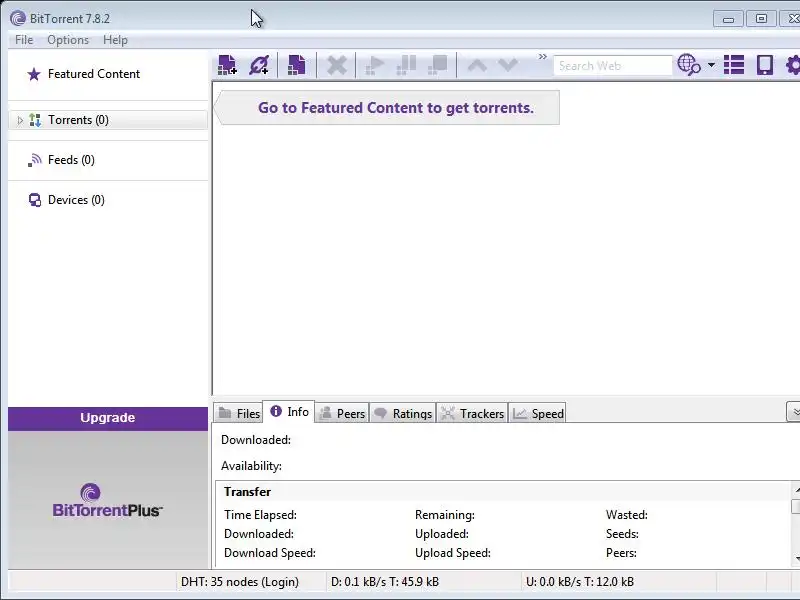800x600 pixels.
Task: Open Preferences via the gear icon
Action: 793,65
